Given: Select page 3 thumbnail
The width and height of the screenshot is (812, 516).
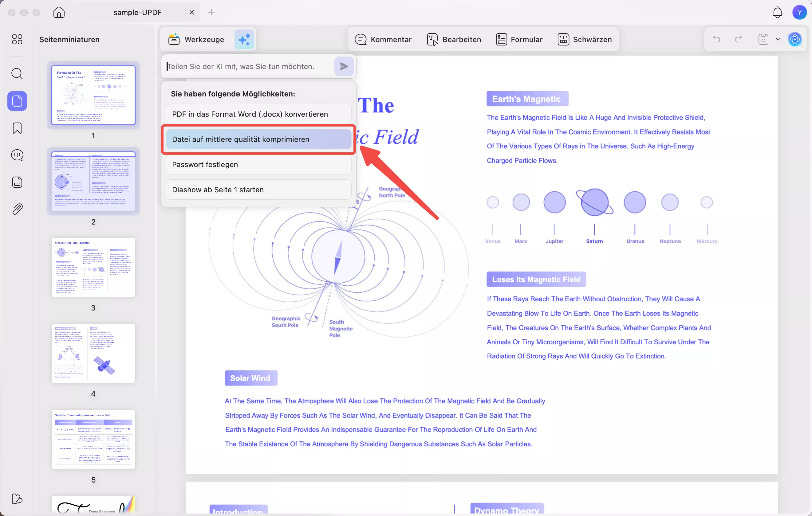Looking at the screenshot, I should 93,267.
